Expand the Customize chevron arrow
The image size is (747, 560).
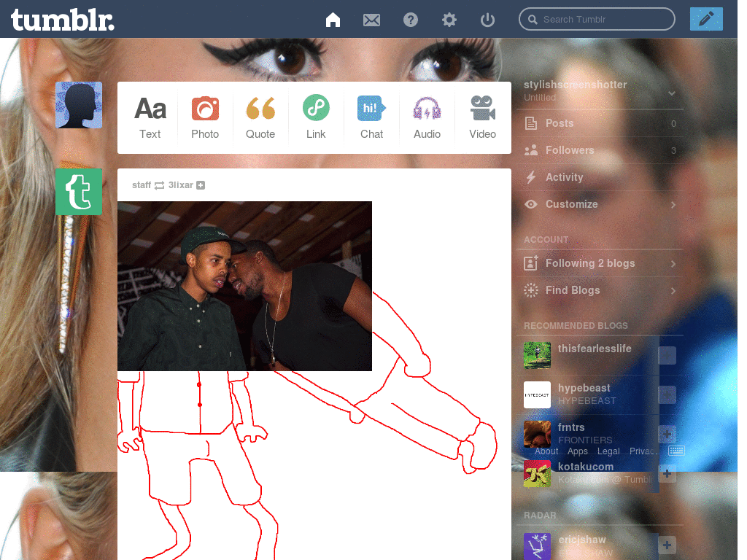(x=673, y=205)
